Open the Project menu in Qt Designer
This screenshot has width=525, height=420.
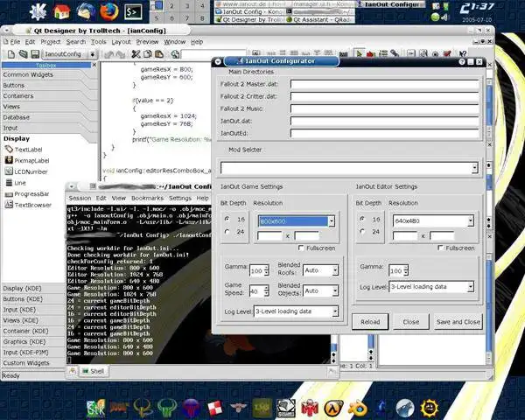click(51, 42)
